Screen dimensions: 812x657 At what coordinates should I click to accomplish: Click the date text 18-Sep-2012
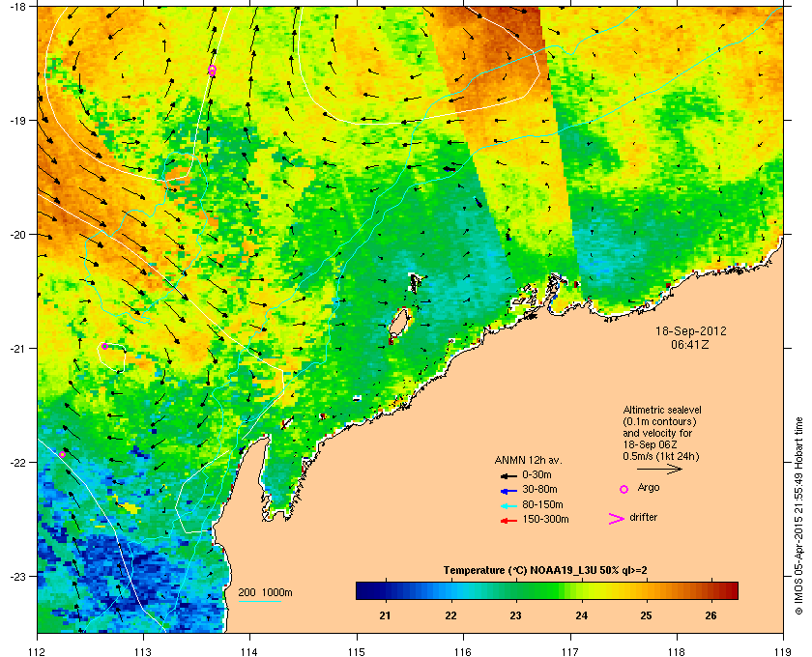click(x=691, y=330)
